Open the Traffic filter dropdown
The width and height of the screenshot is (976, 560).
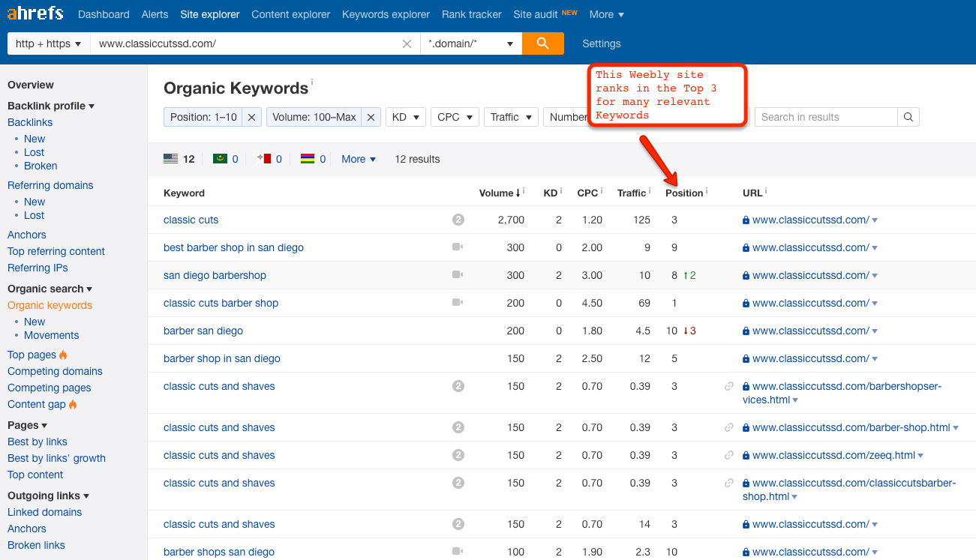[511, 117]
